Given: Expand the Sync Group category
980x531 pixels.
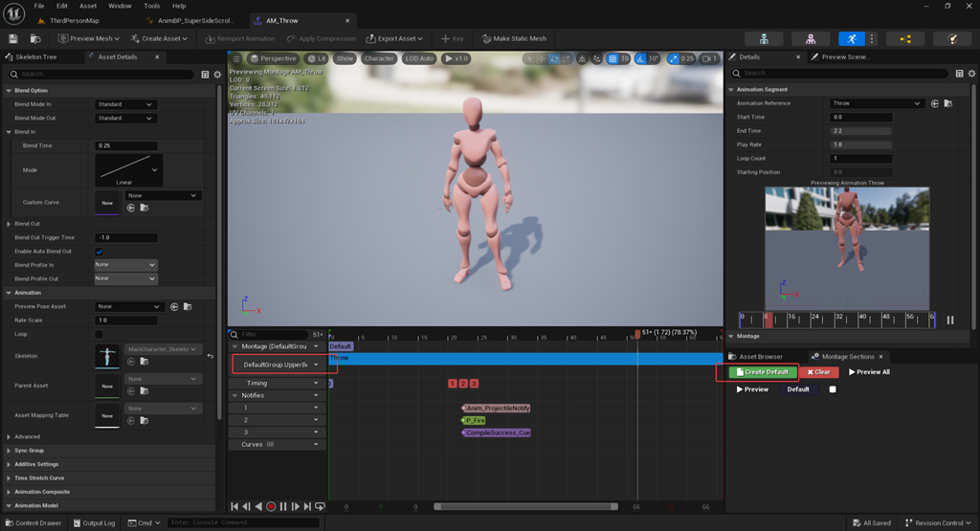Looking at the screenshot, I should 9,451.
